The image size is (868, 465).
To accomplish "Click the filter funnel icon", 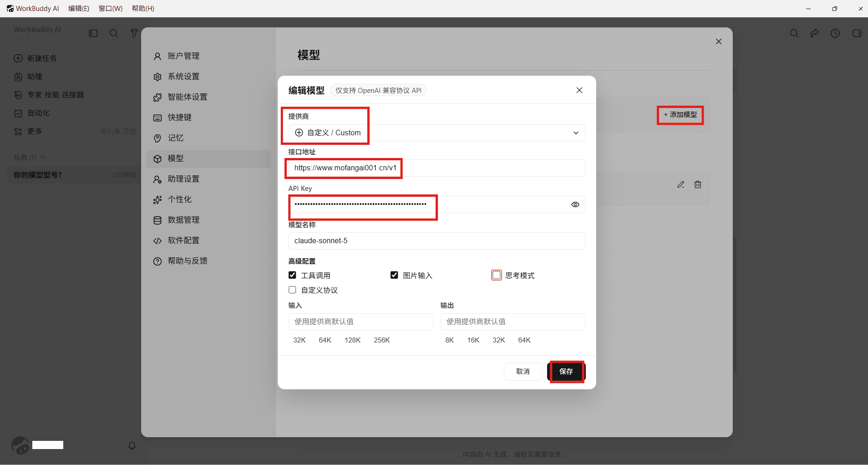I will click(134, 33).
